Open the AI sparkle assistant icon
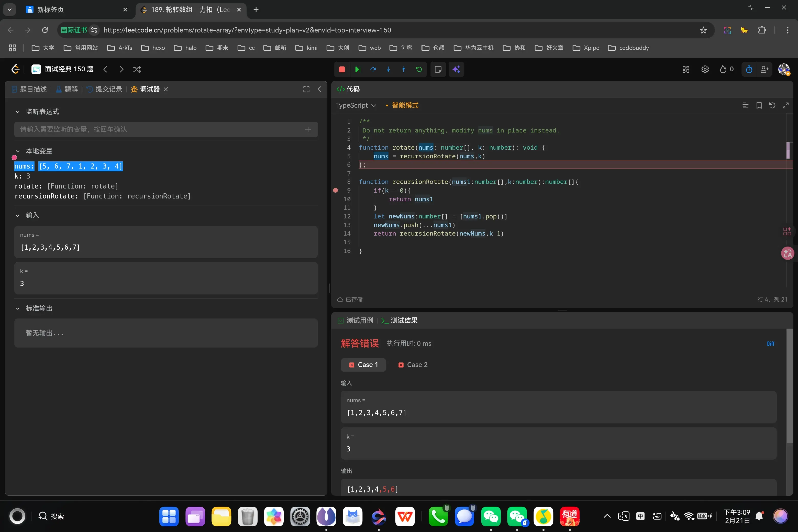 456,69
